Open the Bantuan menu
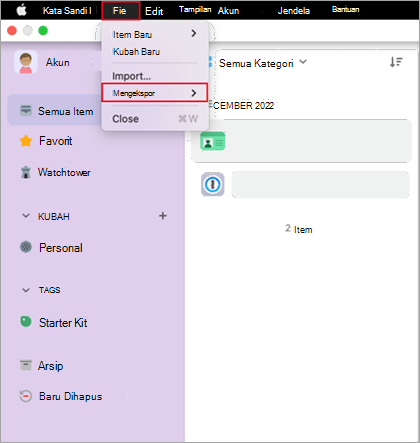The width and height of the screenshot is (420, 443). coord(345,9)
